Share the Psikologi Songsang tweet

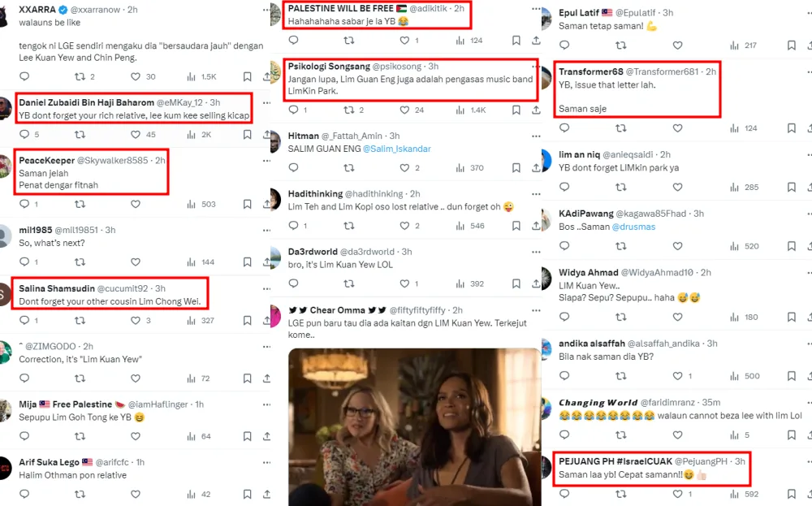[x=536, y=110]
